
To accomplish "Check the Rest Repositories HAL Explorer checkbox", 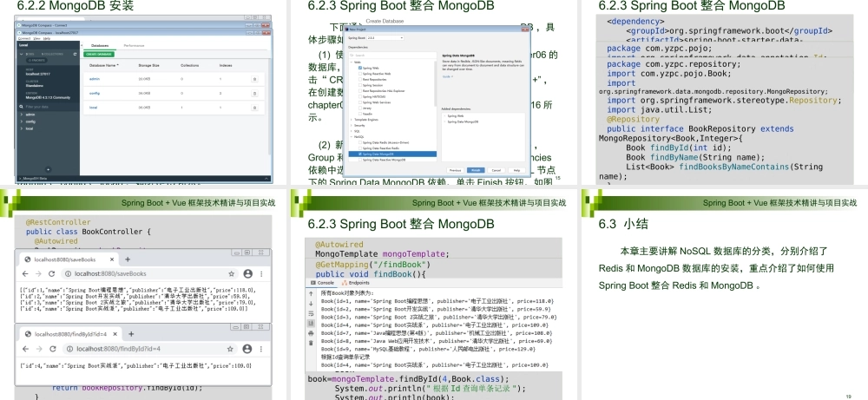I will point(360,91).
